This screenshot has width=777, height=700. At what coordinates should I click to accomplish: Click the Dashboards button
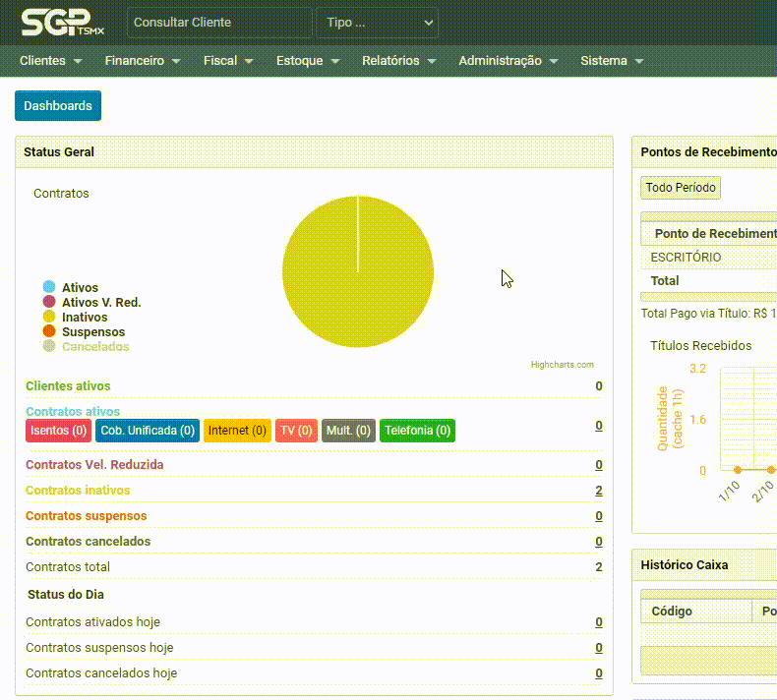click(58, 106)
